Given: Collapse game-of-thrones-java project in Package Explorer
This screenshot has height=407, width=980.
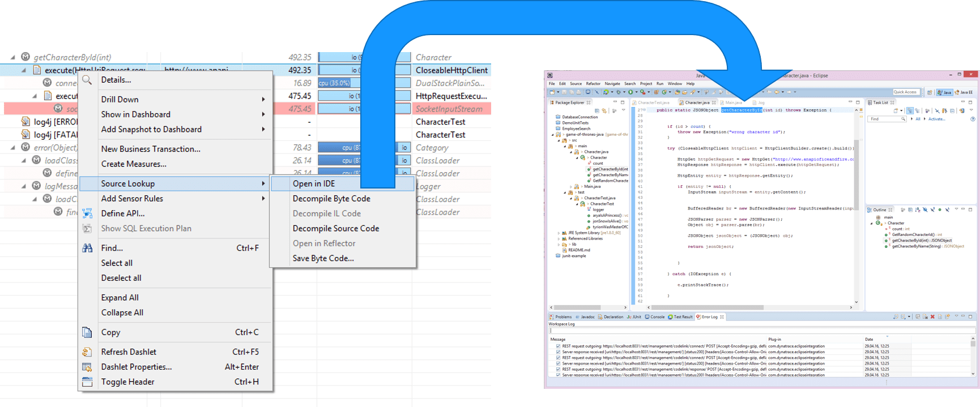Looking at the screenshot, I should point(553,134).
